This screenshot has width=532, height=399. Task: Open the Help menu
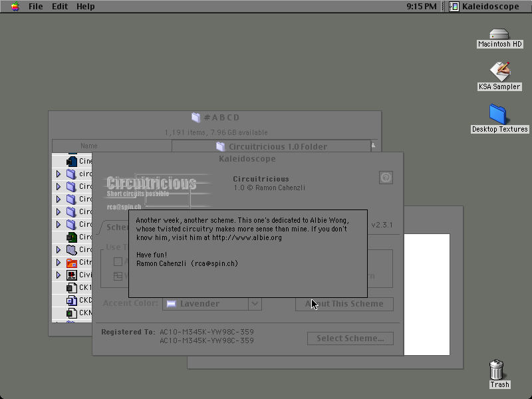click(86, 7)
